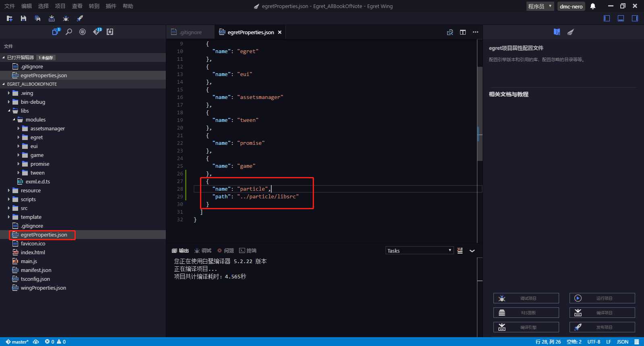Screen dimensions: 644x346
Task: Open the file explorer sidebar view icon
Action: point(56,32)
